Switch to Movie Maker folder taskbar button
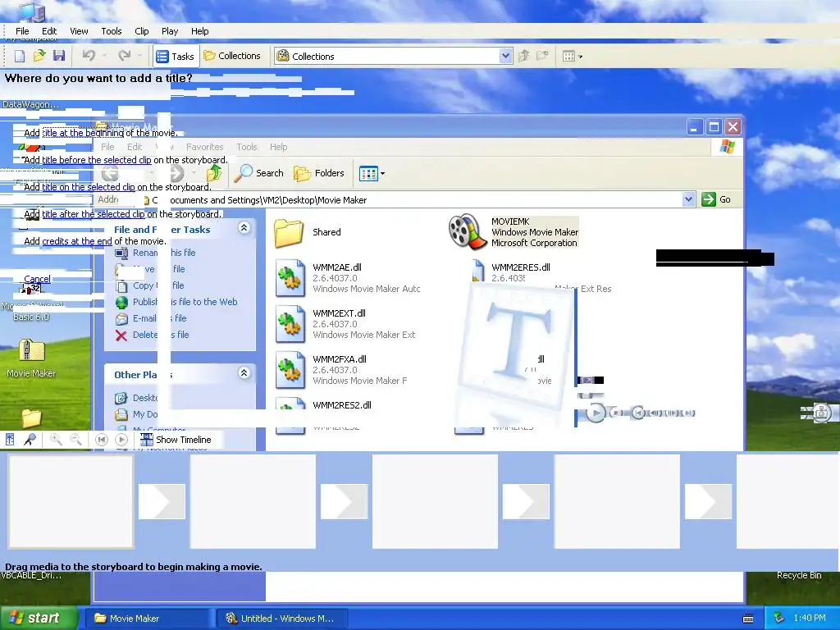The image size is (840, 630). pyautogui.click(x=150, y=619)
